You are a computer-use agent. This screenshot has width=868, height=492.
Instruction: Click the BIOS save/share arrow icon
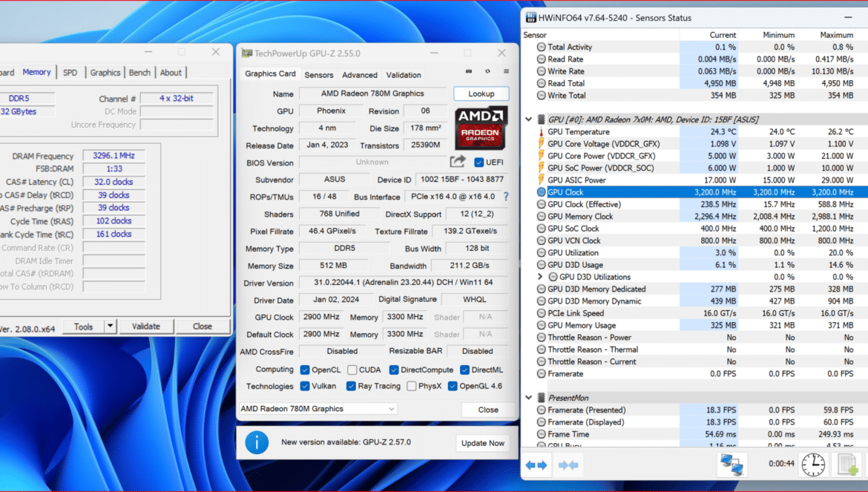click(458, 162)
